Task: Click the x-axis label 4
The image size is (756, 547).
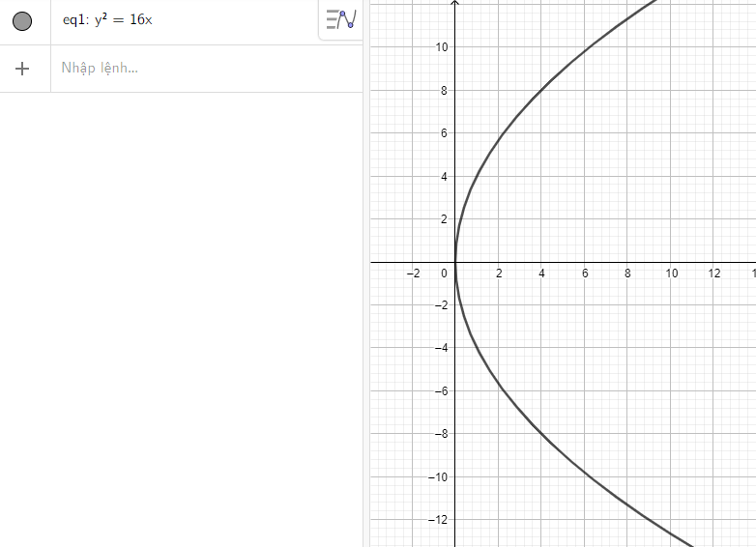Action: pyautogui.click(x=541, y=273)
